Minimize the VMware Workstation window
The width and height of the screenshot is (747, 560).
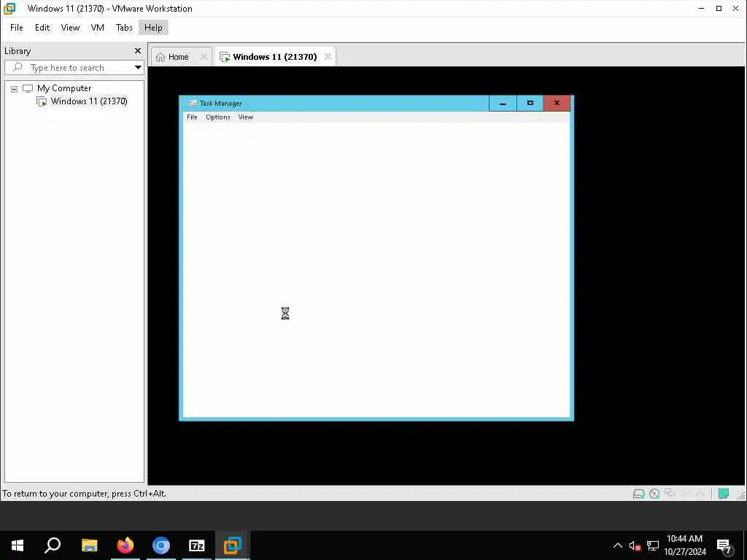tap(701, 9)
